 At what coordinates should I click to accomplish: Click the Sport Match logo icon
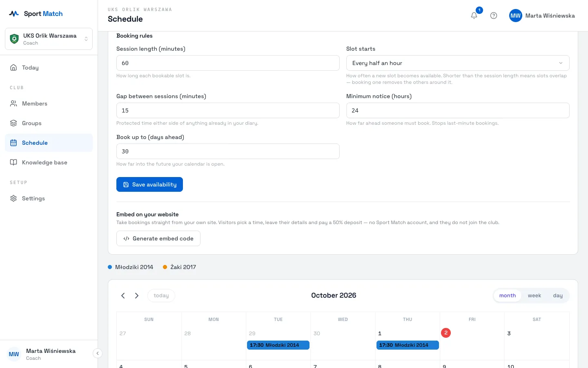coord(14,13)
